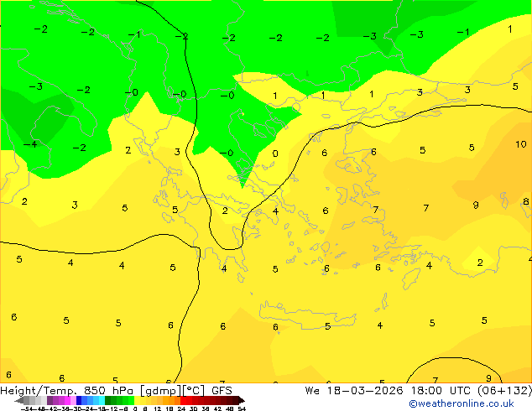Viewport: 532px width, 411px height.
Task: Click the forecast date 'We 18-03-2026'
Action: [x=354, y=391]
